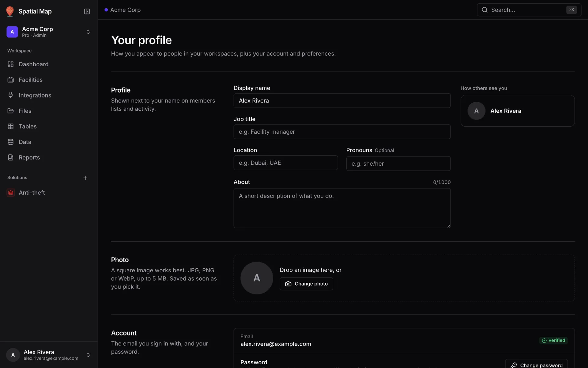588x368 pixels.
Task: Click the Integrations plug icon
Action: [x=11, y=95]
